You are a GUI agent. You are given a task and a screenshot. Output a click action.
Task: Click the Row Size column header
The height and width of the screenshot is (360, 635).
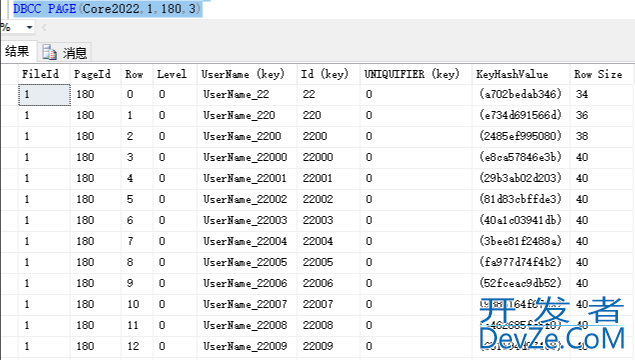[602, 74]
